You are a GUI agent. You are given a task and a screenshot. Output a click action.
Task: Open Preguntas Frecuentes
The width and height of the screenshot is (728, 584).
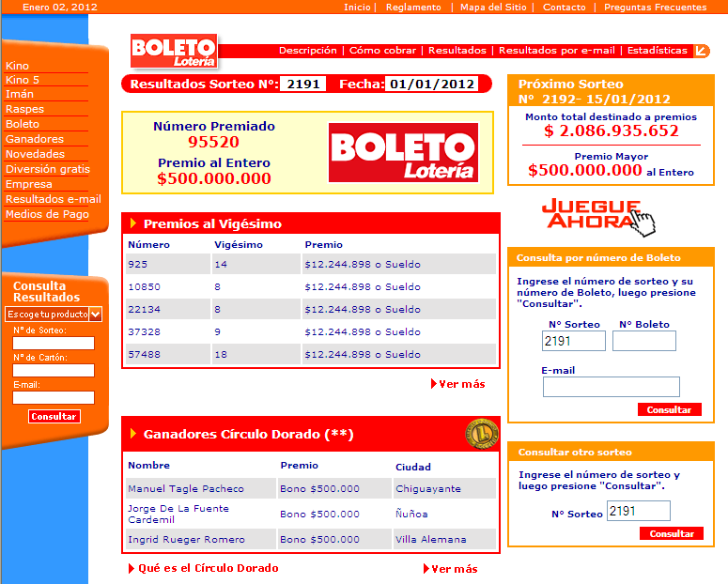coord(655,7)
